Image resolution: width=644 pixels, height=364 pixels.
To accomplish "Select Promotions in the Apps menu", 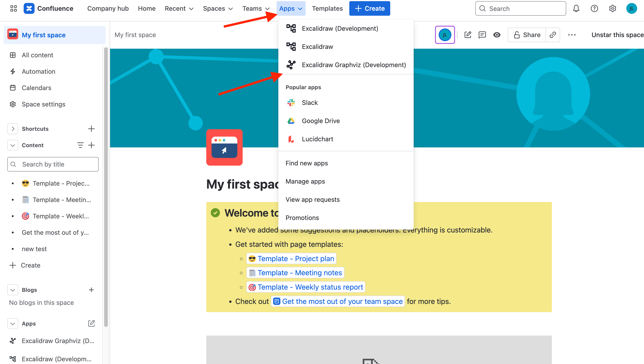I will pyautogui.click(x=346, y=218).
